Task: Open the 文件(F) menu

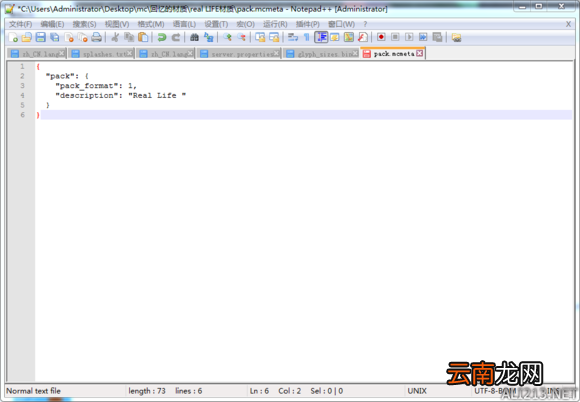Action: pyautogui.click(x=20, y=24)
